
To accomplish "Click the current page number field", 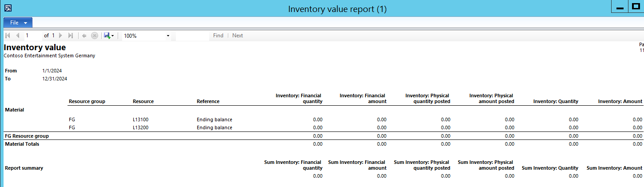I will 32,36.
